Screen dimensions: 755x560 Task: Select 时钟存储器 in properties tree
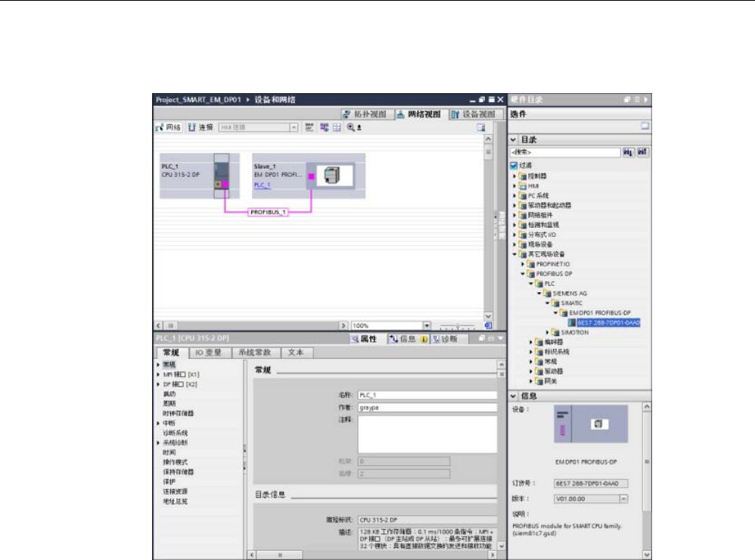178,414
